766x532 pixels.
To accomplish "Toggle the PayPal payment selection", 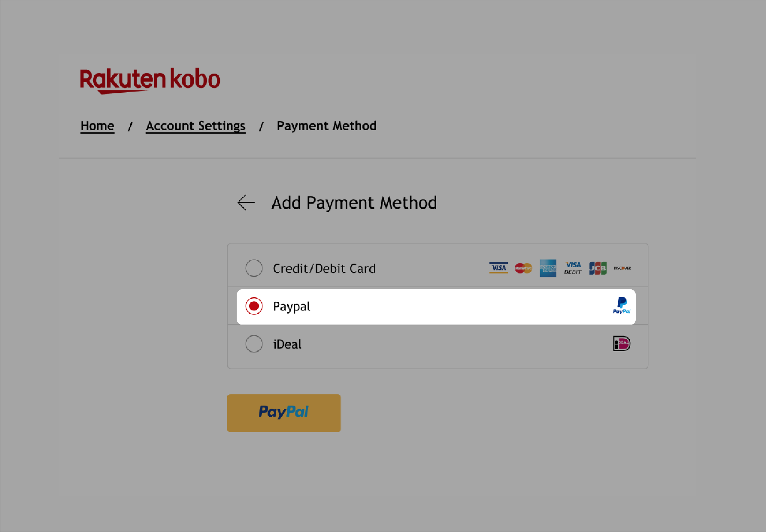I will 253,306.
